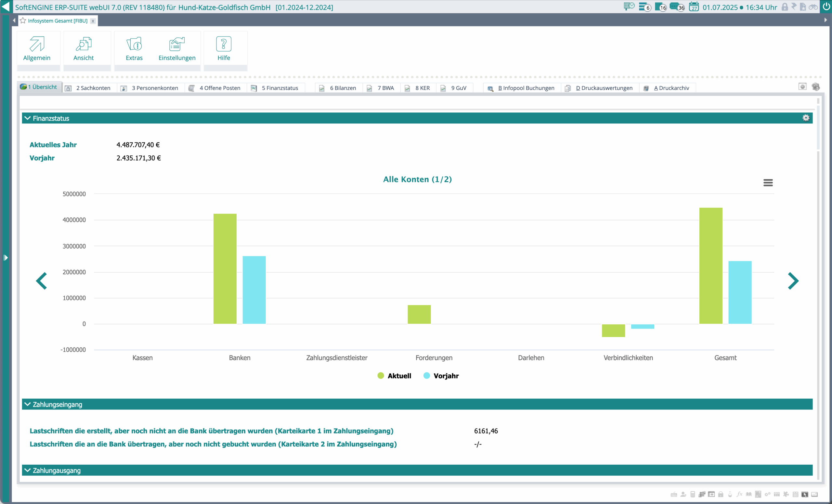The width and height of the screenshot is (832, 504).
Task: Click the lightning arrow icon in header
Action: [x=794, y=6]
